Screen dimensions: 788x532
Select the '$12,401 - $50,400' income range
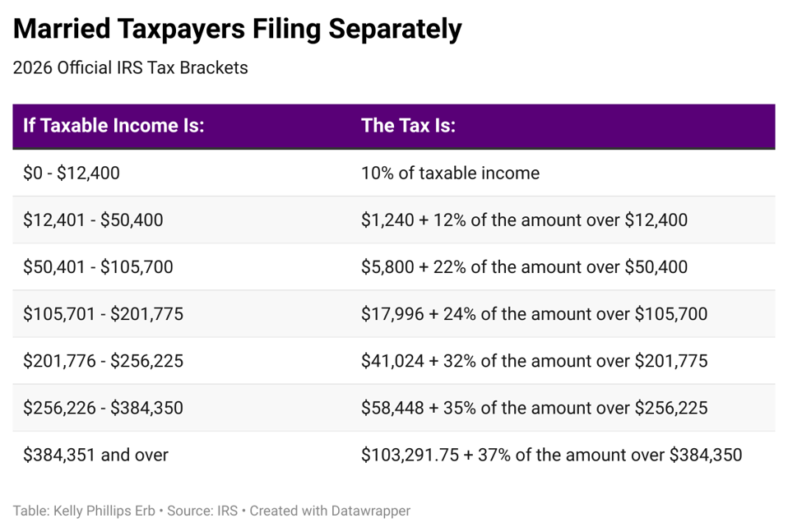coord(93,220)
